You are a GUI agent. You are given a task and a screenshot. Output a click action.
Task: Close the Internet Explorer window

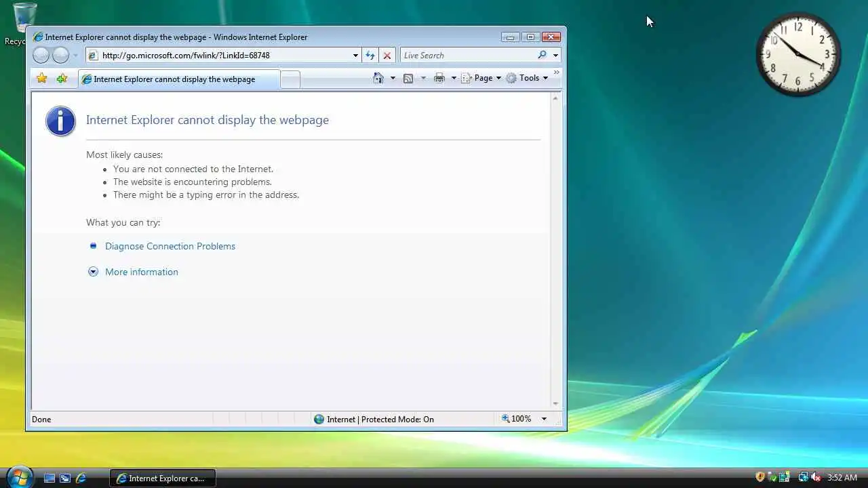point(551,37)
